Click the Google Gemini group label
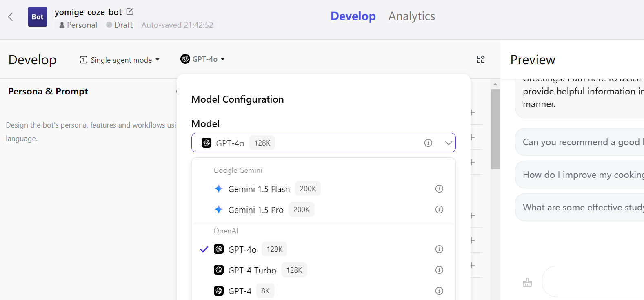This screenshot has height=300, width=644. click(238, 170)
